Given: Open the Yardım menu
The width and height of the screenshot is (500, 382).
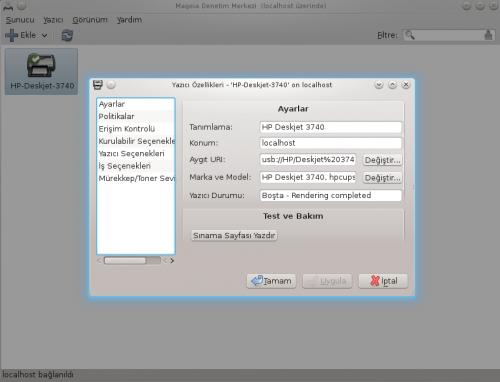Looking at the screenshot, I should [129, 20].
